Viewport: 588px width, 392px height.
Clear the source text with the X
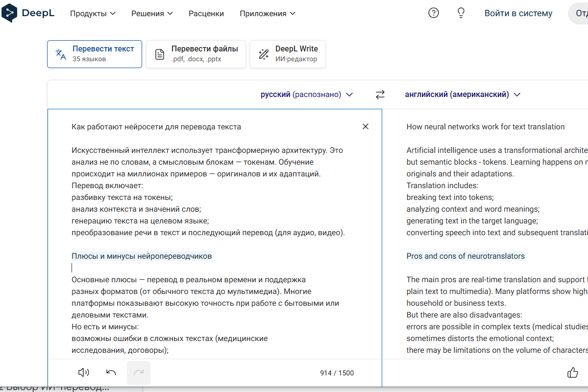click(365, 126)
